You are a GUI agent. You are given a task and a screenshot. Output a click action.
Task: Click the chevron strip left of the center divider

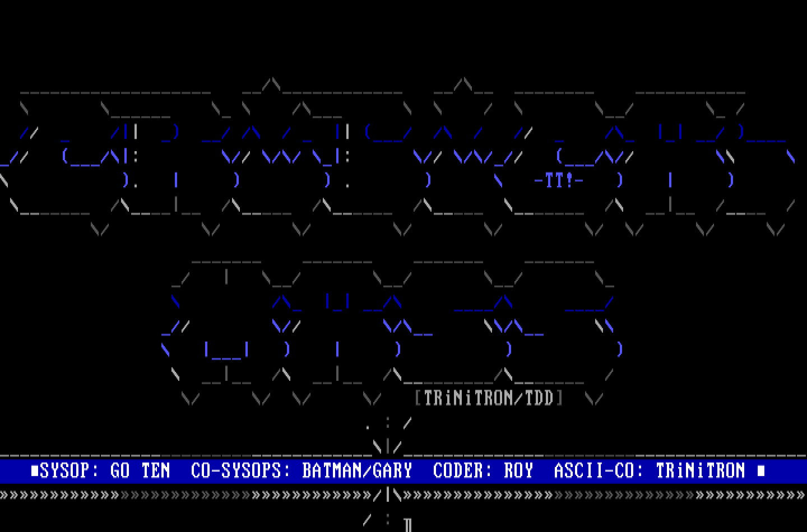(185, 495)
